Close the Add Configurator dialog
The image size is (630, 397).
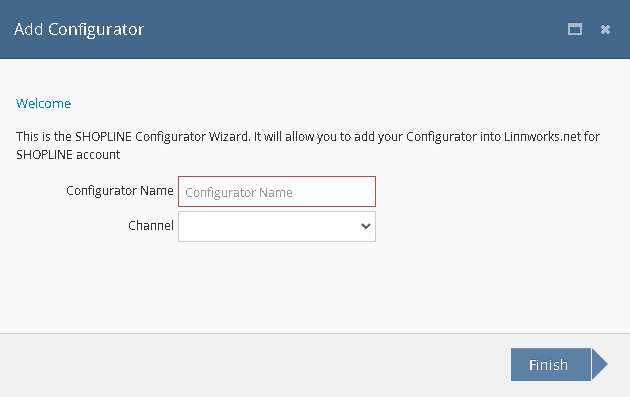[605, 29]
